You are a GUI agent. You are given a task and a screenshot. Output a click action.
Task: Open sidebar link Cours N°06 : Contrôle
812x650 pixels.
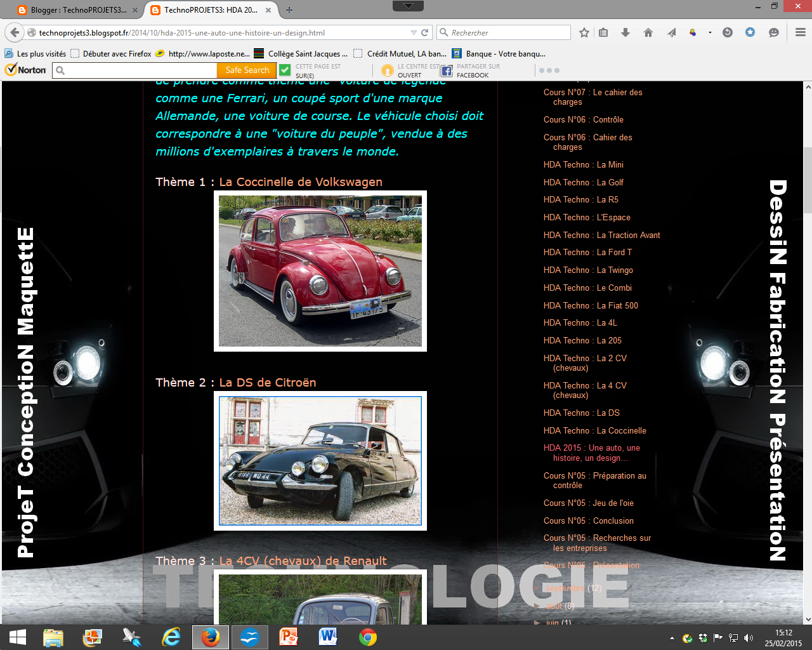(584, 119)
